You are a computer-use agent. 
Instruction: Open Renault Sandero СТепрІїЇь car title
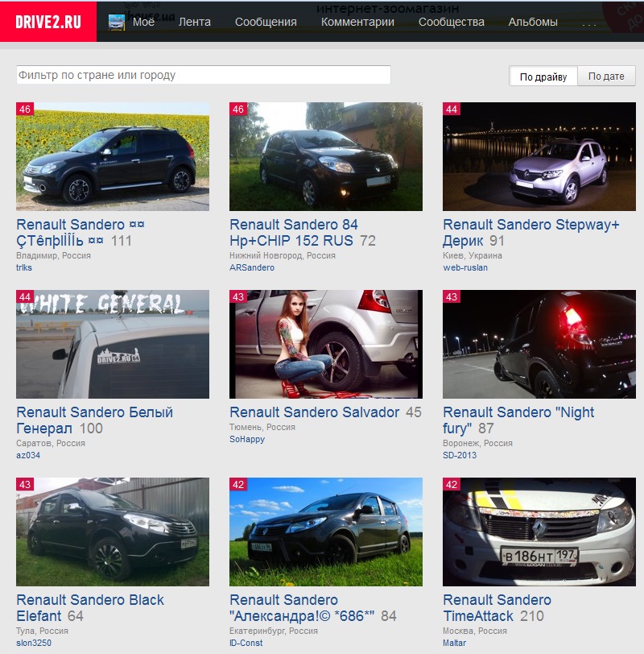[80, 232]
